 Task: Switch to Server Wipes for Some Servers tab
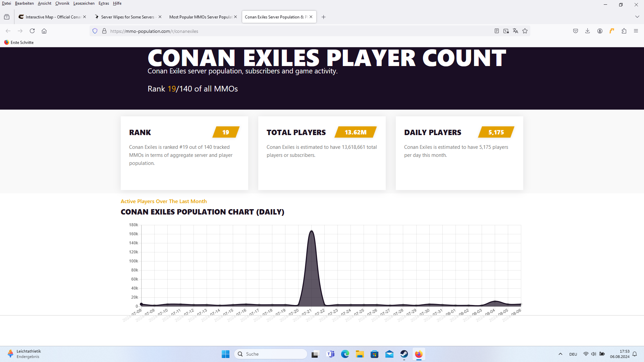pos(127,17)
